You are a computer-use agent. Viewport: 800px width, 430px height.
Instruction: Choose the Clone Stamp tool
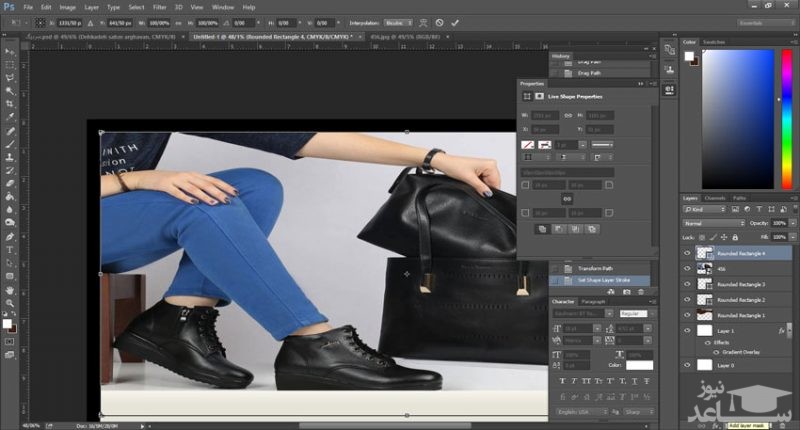coord(10,157)
